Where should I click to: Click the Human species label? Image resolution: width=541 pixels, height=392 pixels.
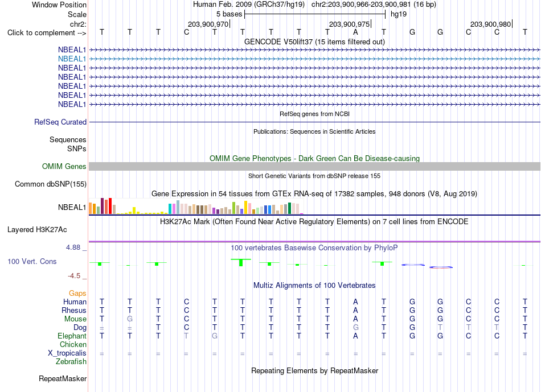tap(75, 302)
